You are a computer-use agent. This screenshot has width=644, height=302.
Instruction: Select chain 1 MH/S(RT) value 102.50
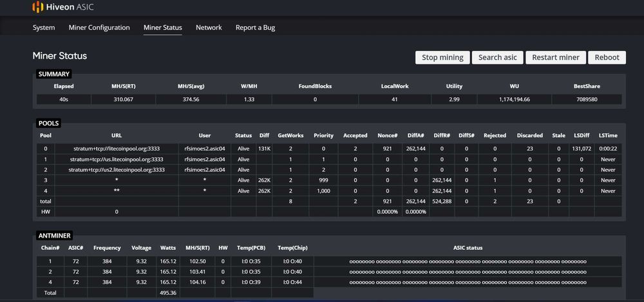[198, 261]
